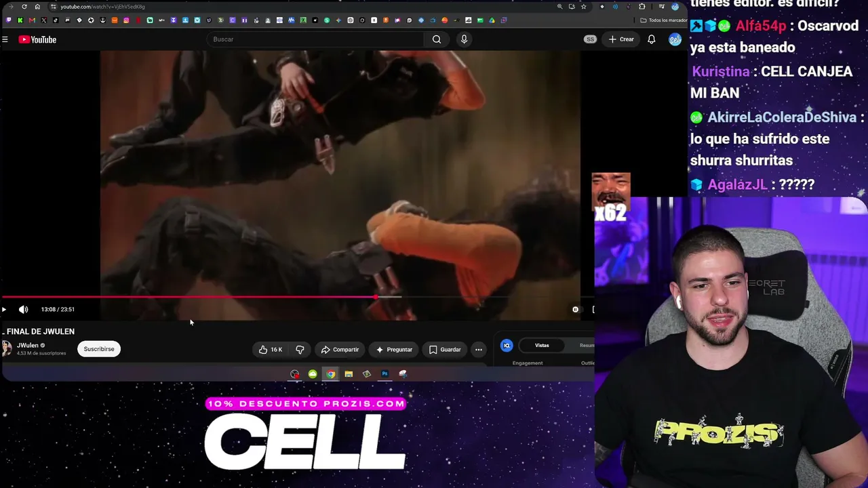
Task: Open the JWulen channel name
Action: coord(28,345)
